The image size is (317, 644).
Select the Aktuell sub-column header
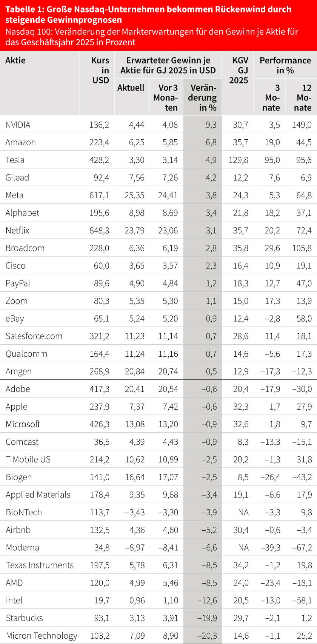coord(131,88)
